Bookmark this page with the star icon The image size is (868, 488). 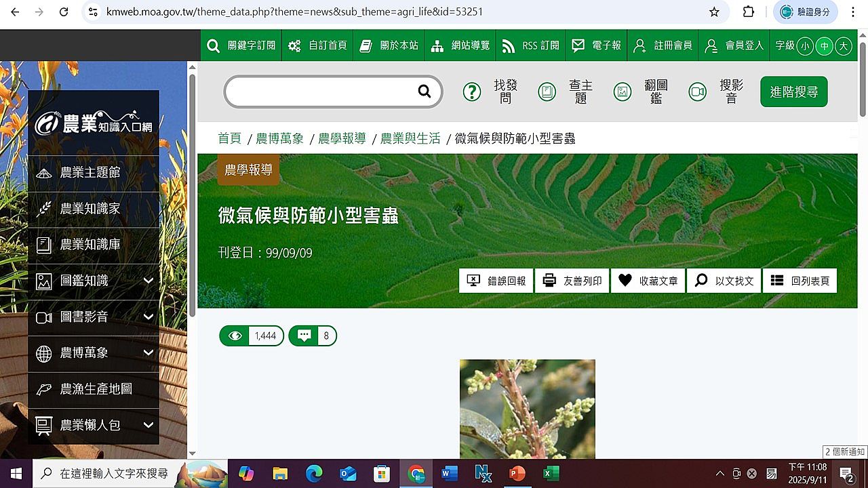click(x=714, y=12)
